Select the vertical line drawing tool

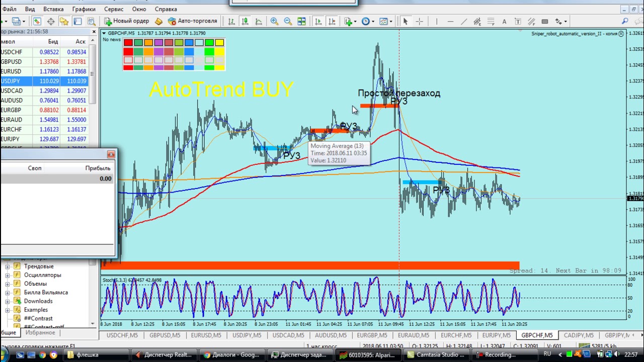tap(437, 21)
